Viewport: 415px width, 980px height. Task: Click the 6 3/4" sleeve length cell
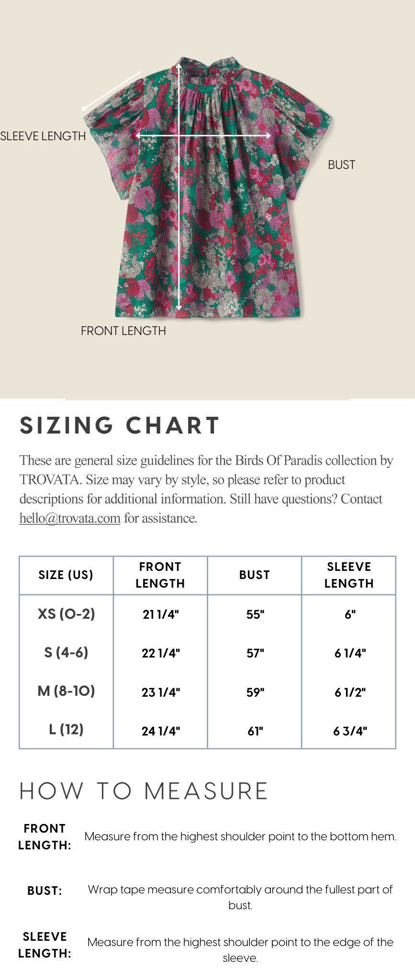click(x=350, y=731)
